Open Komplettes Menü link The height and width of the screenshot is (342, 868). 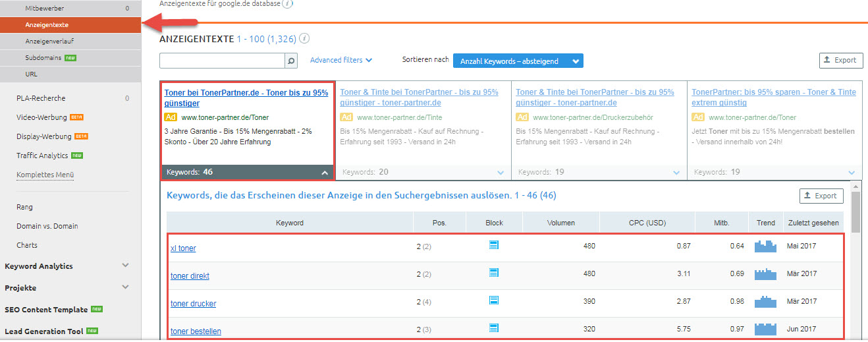(x=45, y=175)
